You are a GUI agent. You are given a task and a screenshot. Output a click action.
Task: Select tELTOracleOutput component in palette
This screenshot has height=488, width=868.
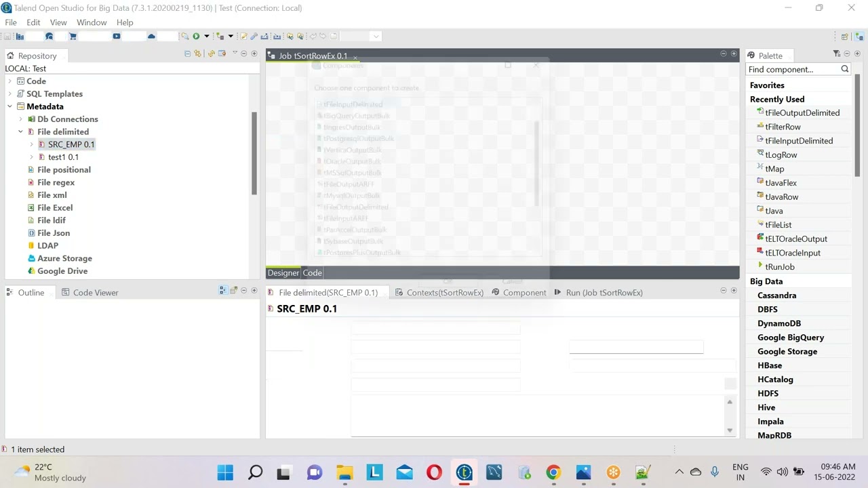(x=796, y=239)
